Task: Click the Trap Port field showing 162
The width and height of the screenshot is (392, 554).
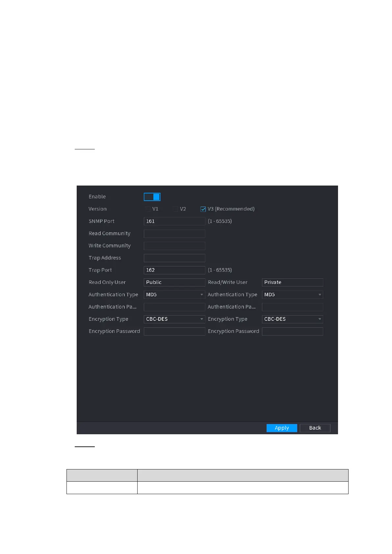Action: (x=174, y=270)
